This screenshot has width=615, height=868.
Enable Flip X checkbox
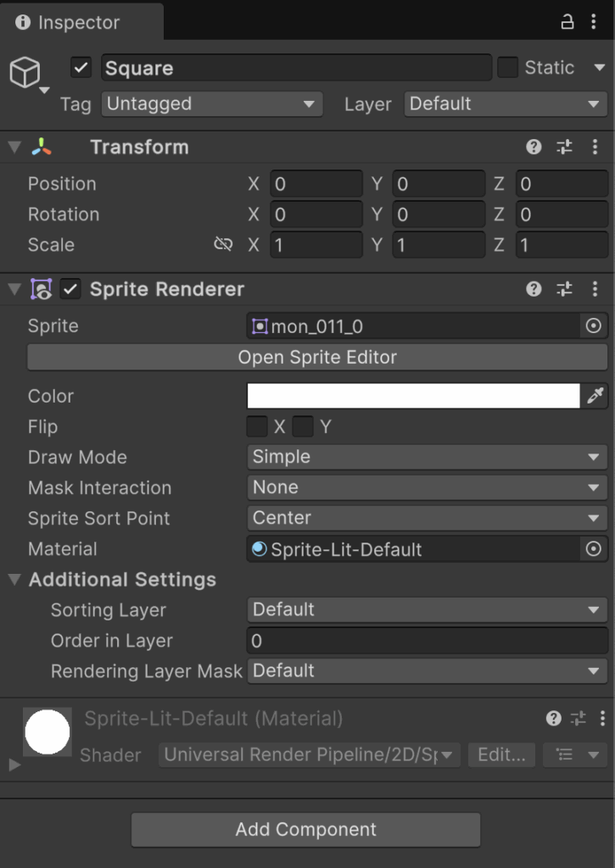click(x=257, y=427)
